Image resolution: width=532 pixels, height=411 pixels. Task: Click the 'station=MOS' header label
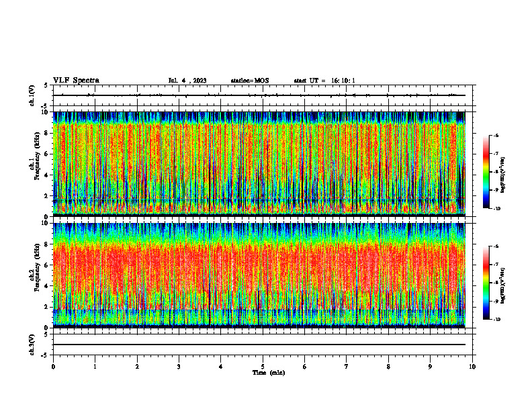click(x=250, y=81)
